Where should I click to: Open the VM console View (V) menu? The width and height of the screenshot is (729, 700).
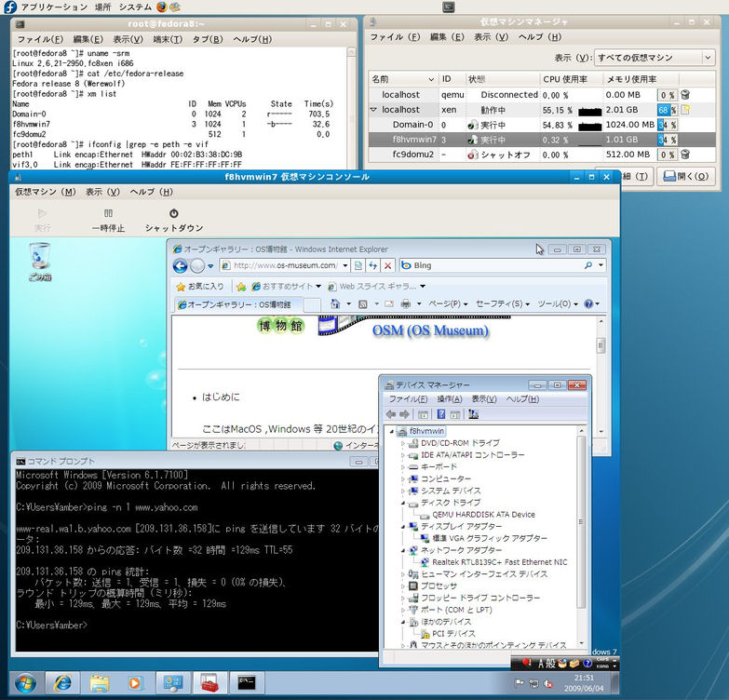coord(102,192)
